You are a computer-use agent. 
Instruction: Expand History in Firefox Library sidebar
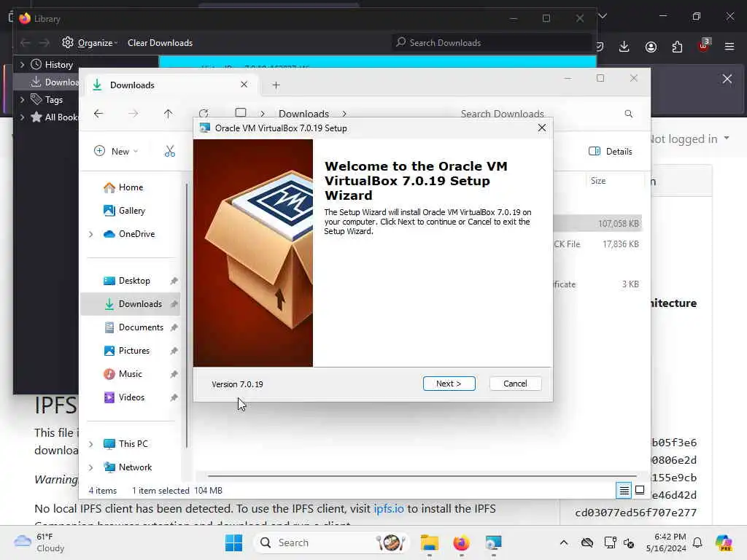click(22, 64)
